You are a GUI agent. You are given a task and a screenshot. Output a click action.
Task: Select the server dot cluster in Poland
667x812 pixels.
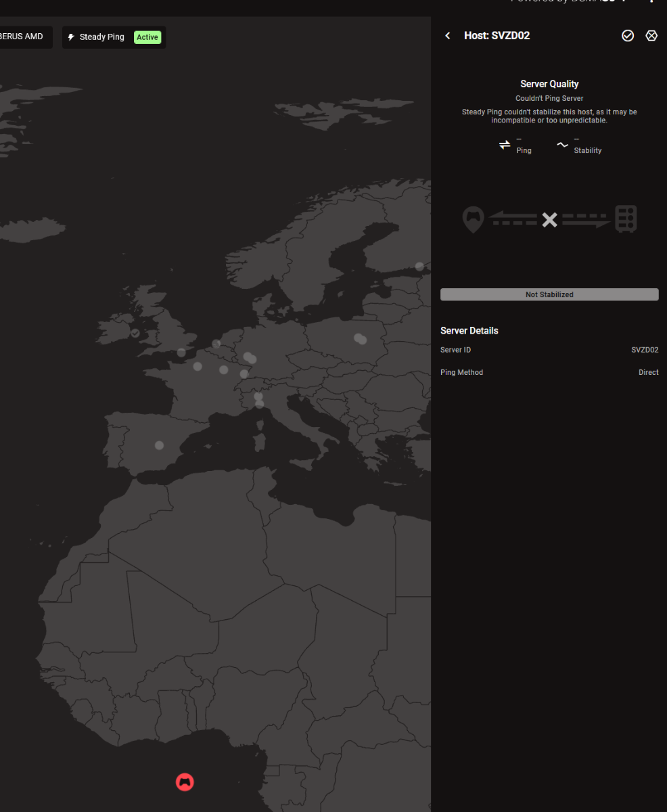[360, 338]
